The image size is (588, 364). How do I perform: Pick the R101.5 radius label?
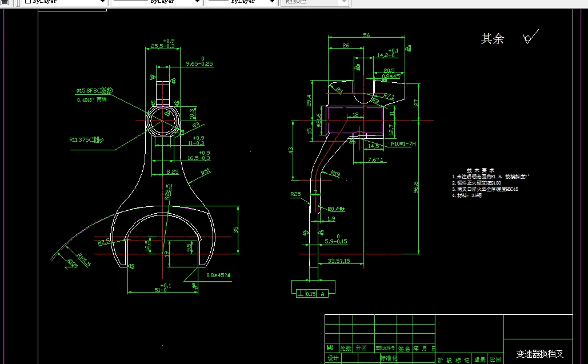point(83,260)
